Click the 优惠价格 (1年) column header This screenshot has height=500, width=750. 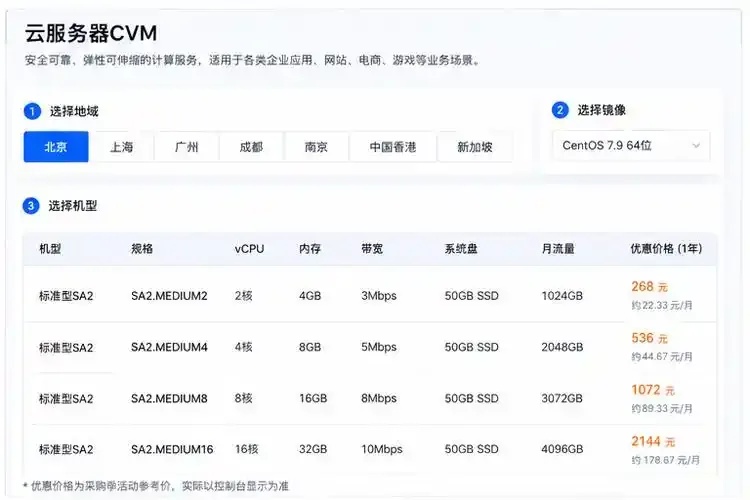[x=666, y=249]
